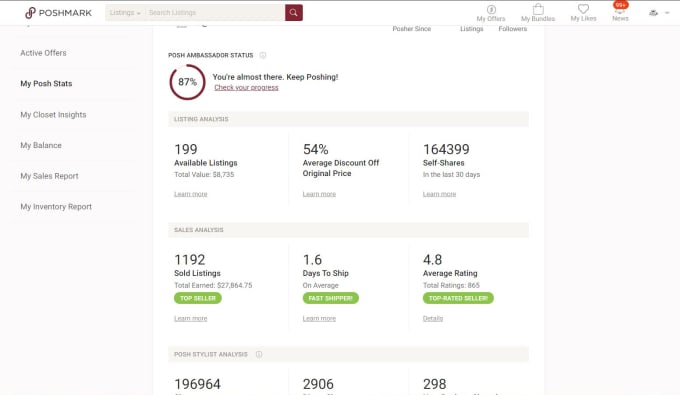Screen dimensions: 680x395
Task: Open My Likes heart icon
Action: click(583, 9)
